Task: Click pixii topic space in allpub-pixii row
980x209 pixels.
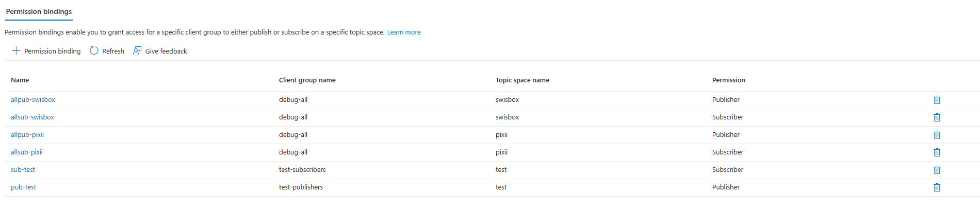Action: click(502, 134)
